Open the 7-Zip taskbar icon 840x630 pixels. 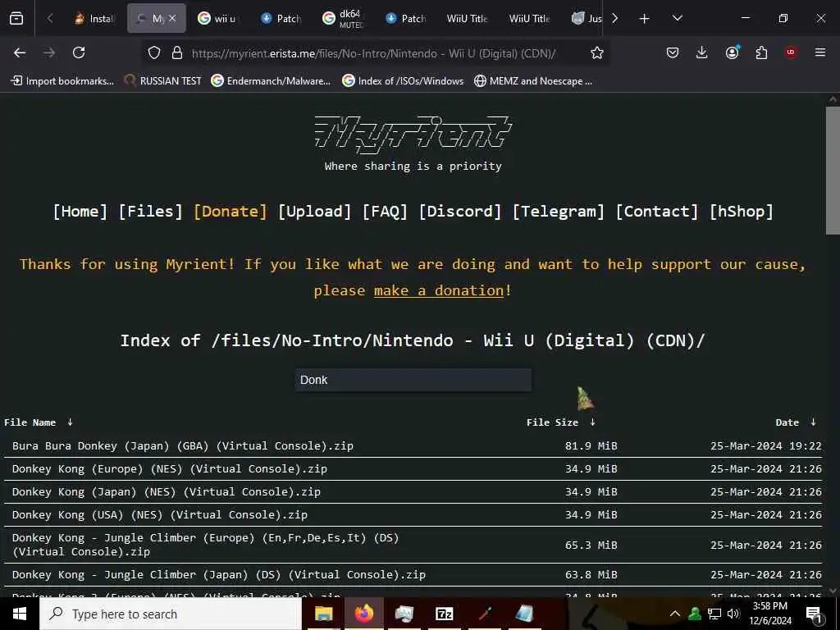point(444,614)
